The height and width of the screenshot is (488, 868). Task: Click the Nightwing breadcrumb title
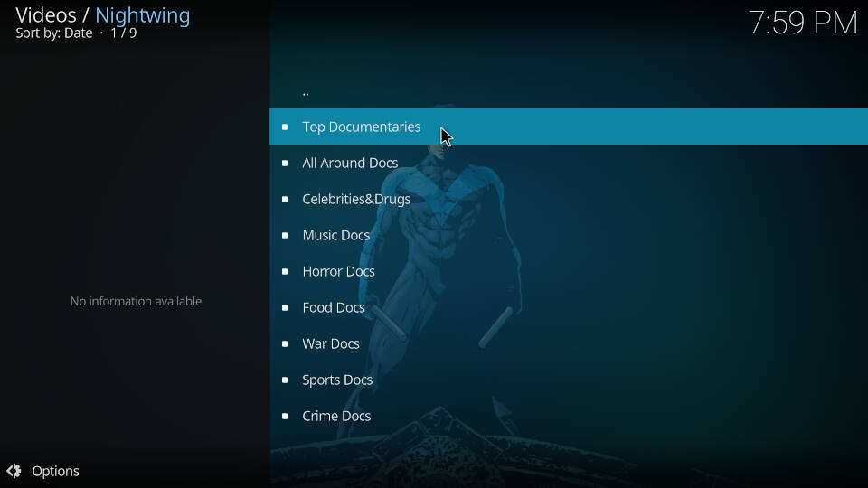click(142, 15)
